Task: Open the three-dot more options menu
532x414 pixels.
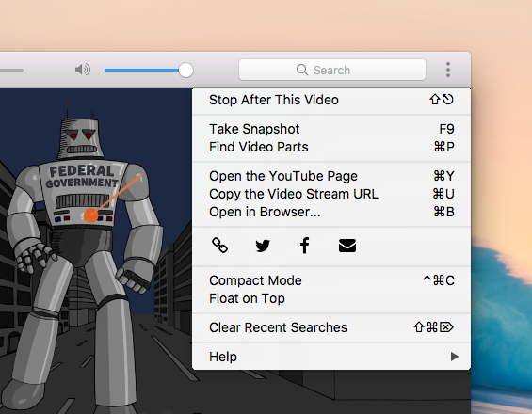Action: [448, 70]
